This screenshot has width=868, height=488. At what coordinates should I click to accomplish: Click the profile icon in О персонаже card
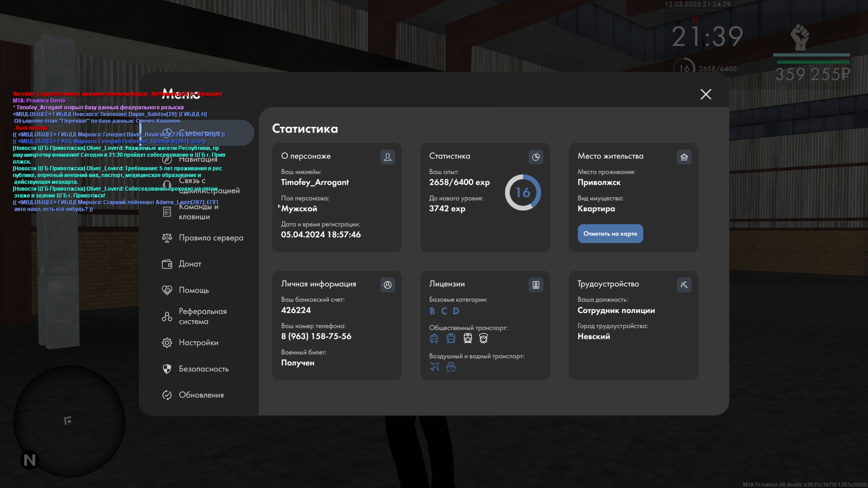click(387, 157)
